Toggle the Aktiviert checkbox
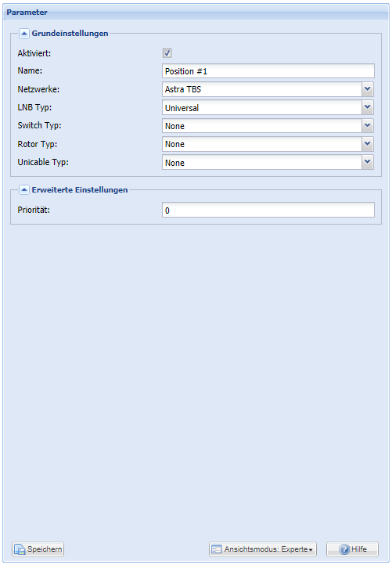This screenshot has height=565, width=392. click(167, 53)
